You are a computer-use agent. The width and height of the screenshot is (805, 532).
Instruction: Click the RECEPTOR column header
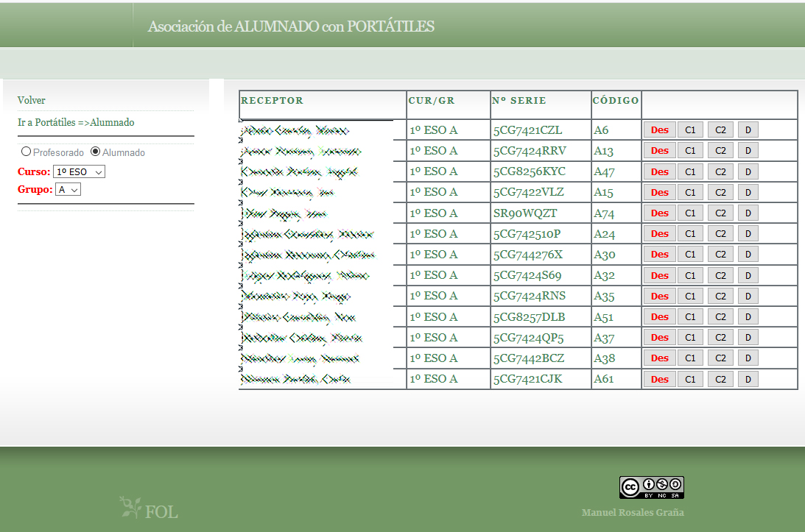pyautogui.click(x=272, y=101)
